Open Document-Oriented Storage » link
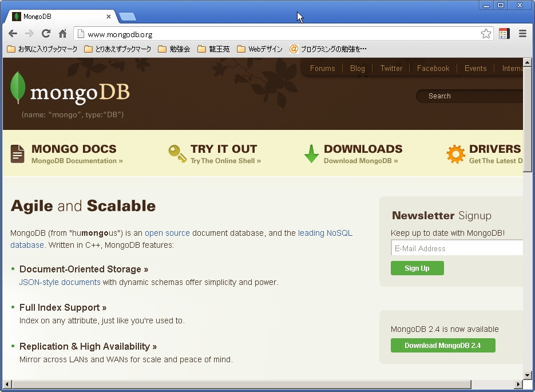 (x=84, y=269)
